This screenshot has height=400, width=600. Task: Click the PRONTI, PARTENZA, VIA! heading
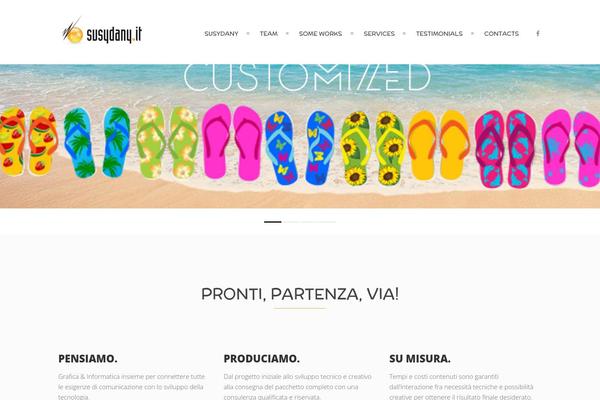pyautogui.click(x=300, y=294)
